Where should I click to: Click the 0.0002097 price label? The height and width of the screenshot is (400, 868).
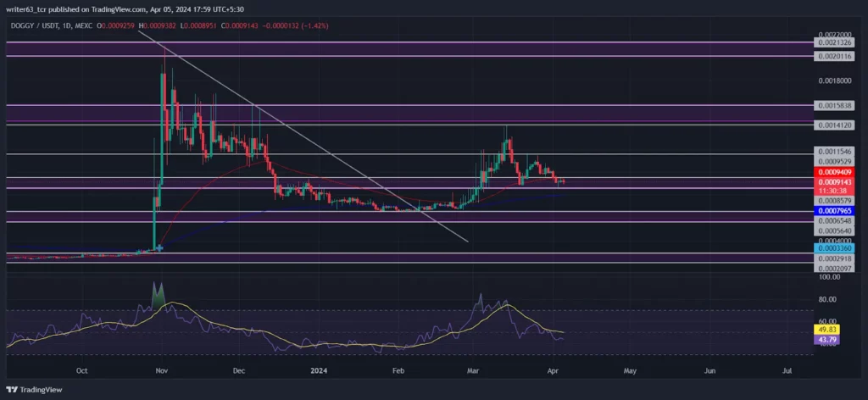point(832,268)
